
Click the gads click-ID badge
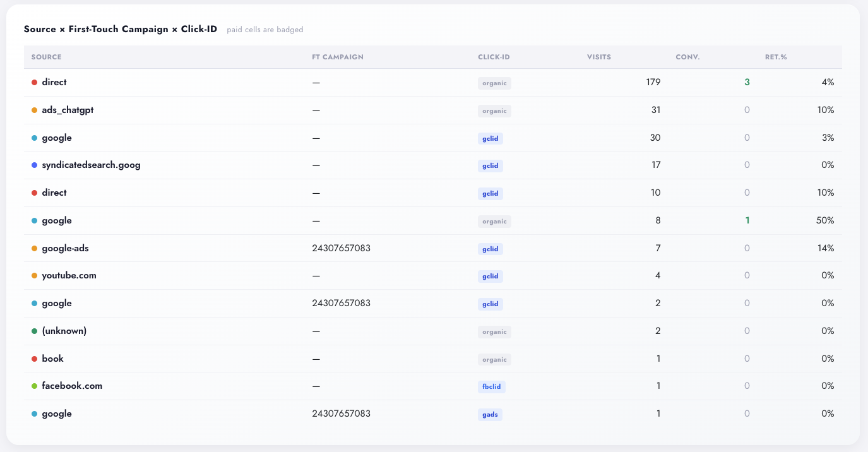[x=490, y=414]
